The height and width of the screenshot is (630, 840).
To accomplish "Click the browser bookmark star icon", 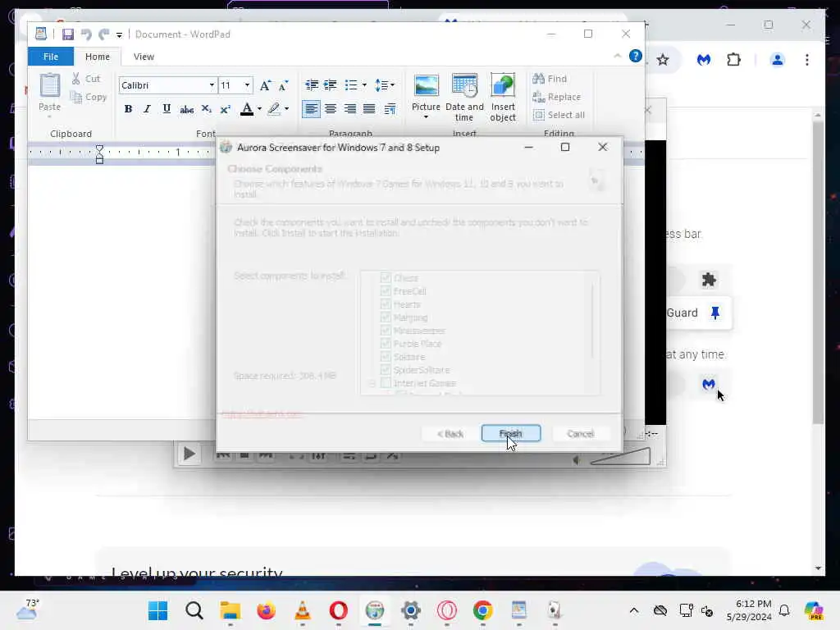I will coord(663,59).
